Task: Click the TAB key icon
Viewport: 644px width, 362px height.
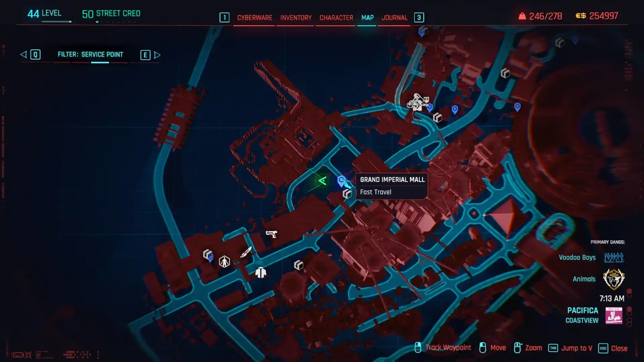Action: (x=553, y=348)
